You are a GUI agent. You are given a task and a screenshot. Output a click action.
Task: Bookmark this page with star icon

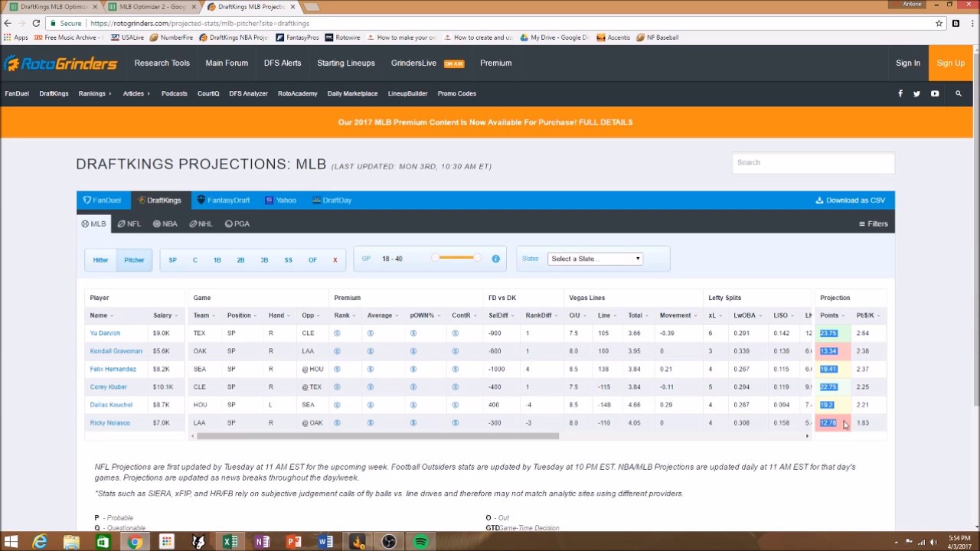(939, 23)
